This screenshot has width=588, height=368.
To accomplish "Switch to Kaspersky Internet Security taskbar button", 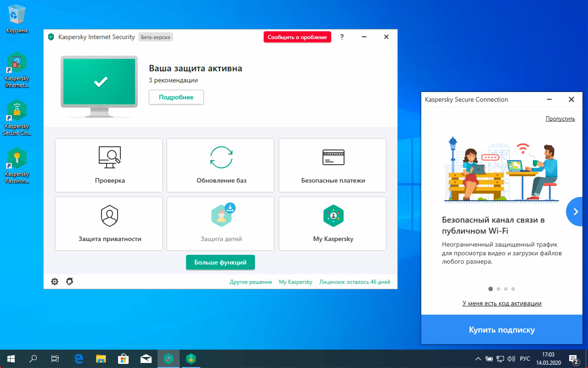I will 168,359.
